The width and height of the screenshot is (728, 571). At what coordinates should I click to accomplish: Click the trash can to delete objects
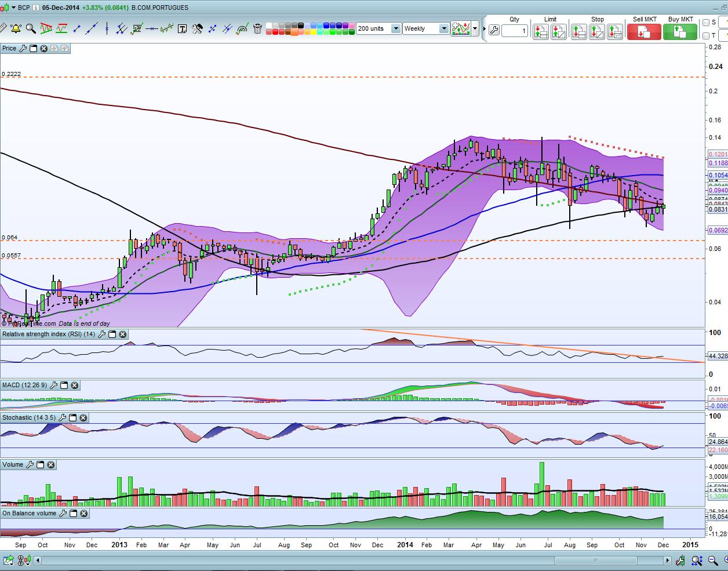tap(257, 28)
